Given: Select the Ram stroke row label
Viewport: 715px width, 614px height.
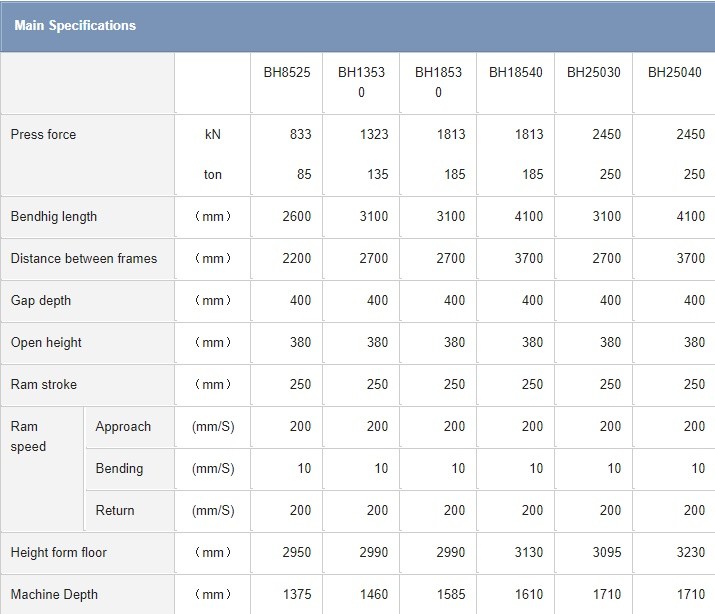Looking at the screenshot, I should [x=44, y=385].
